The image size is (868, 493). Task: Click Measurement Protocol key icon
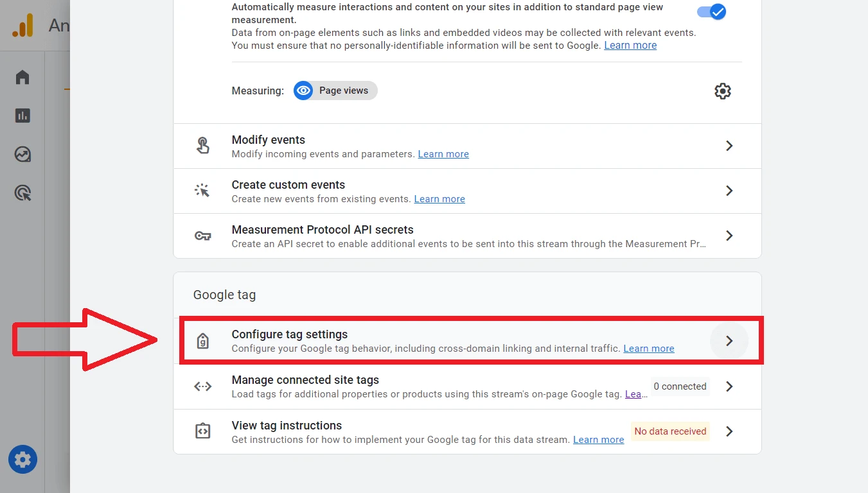(x=203, y=236)
